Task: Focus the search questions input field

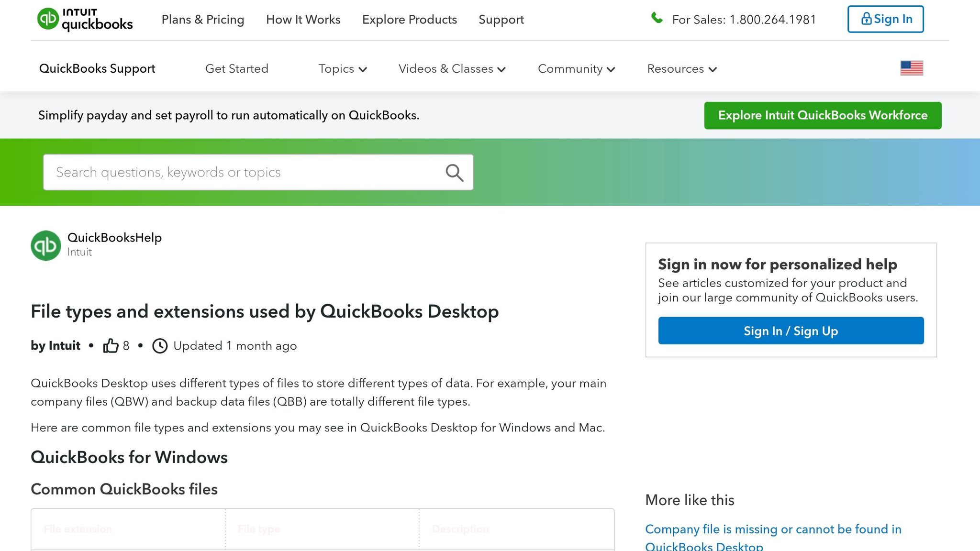Action: [x=258, y=172]
